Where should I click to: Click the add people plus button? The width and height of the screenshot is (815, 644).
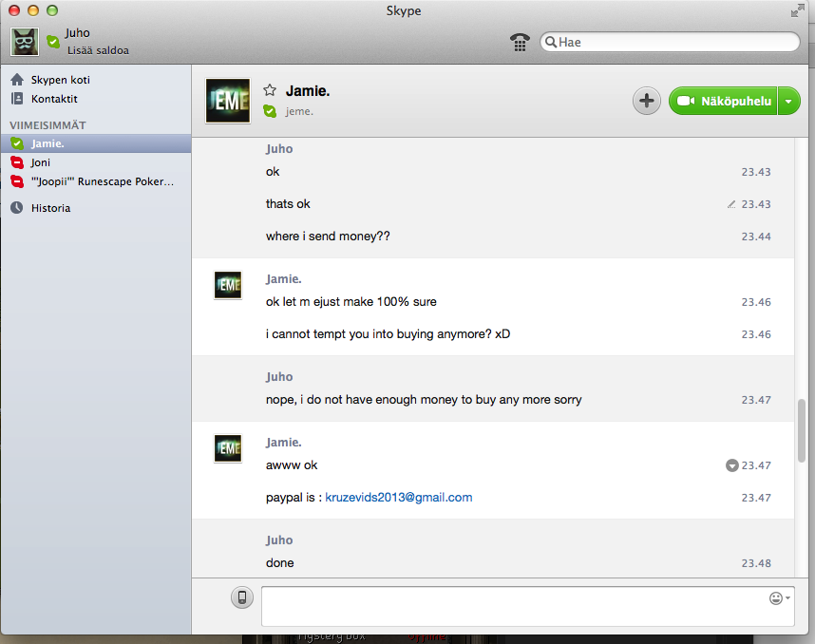point(647,101)
